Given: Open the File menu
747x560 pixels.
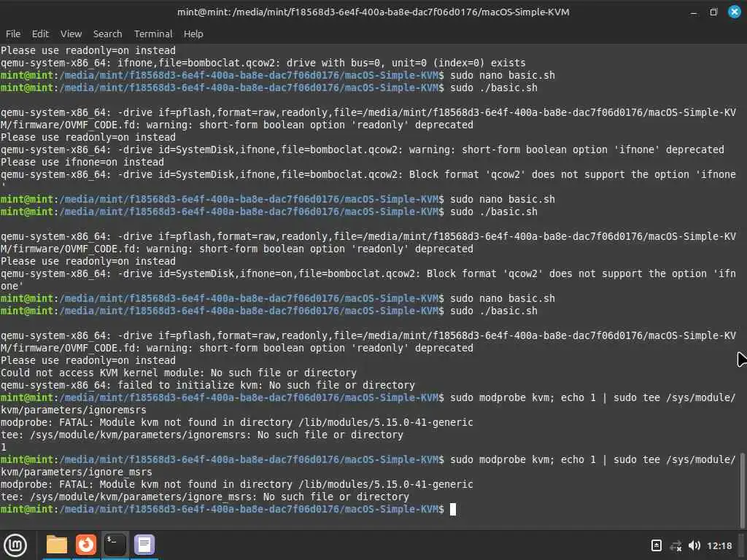Looking at the screenshot, I should pyautogui.click(x=13, y=34).
